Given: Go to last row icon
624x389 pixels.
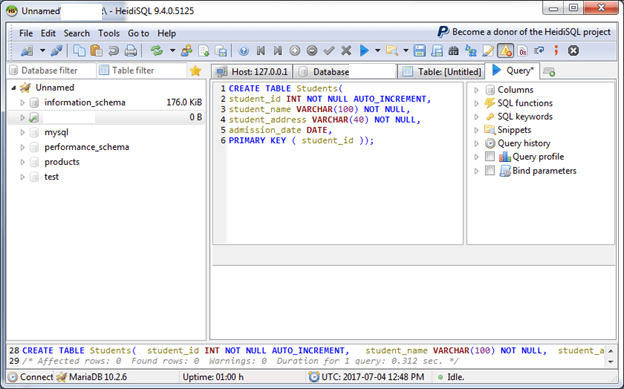Looking at the screenshot, I should tap(278, 51).
